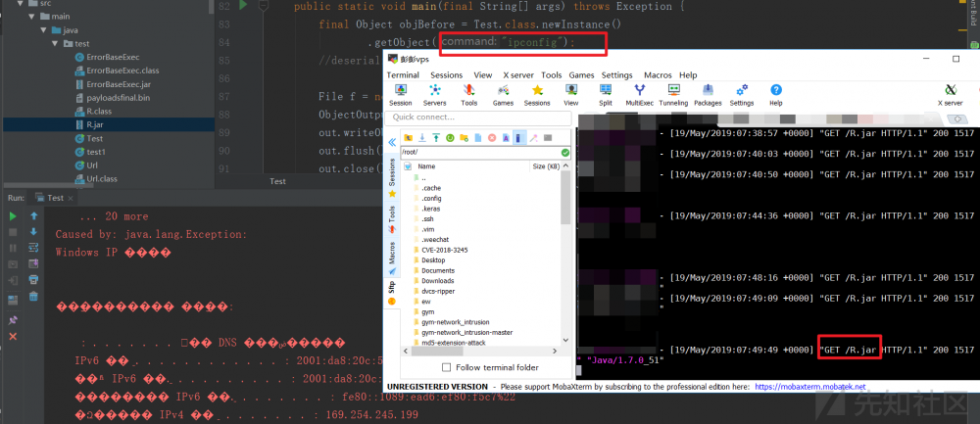Stop the running process in Run panel
The width and height of the screenshot is (980, 424).
(13, 232)
